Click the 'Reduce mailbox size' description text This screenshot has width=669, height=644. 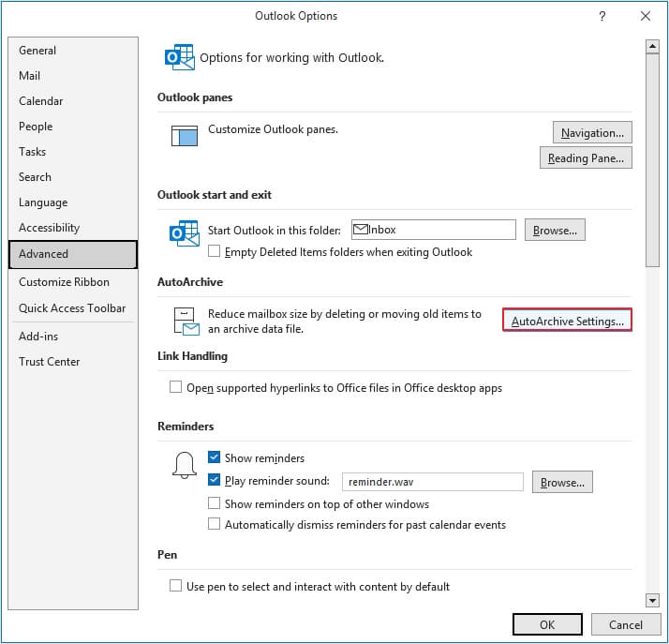coord(344,322)
